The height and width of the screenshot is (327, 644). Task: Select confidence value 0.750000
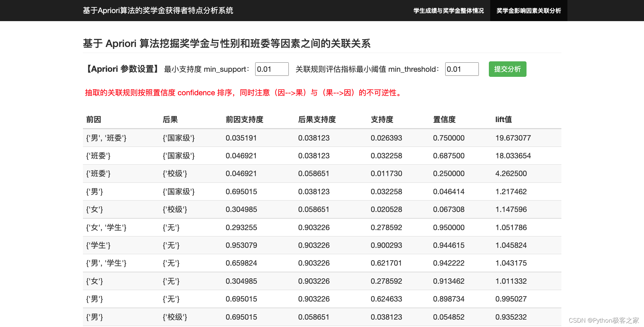point(449,138)
